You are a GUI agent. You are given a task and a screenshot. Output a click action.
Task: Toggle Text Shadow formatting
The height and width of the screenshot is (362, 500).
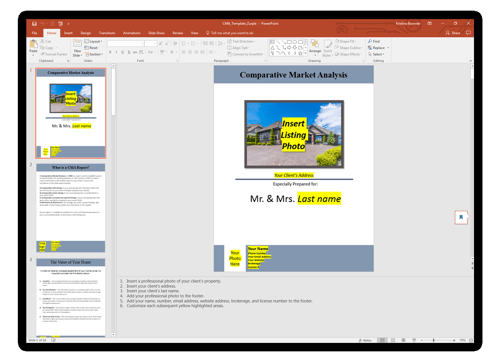pyautogui.click(x=129, y=52)
